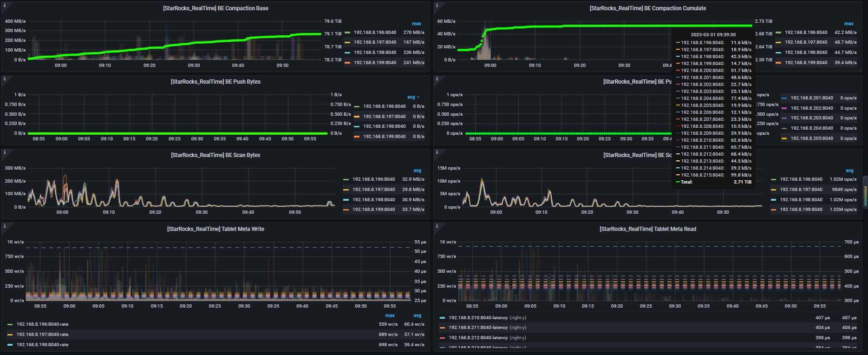This screenshot has width=868, height=355.
Task: Toggle 192.168.8.212:8040-latency series in Tablet Meta Read
Action: 478,338
